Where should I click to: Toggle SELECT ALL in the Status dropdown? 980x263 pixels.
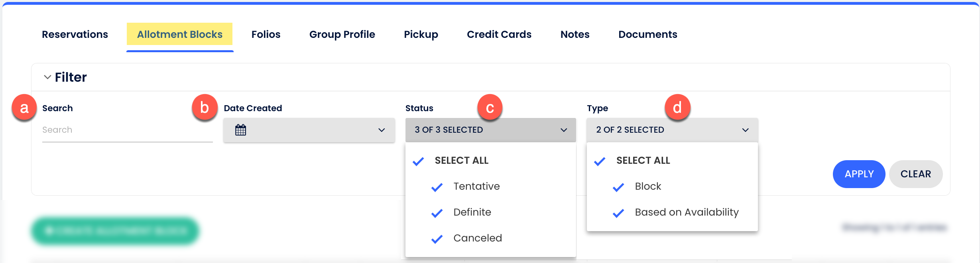pos(418,161)
